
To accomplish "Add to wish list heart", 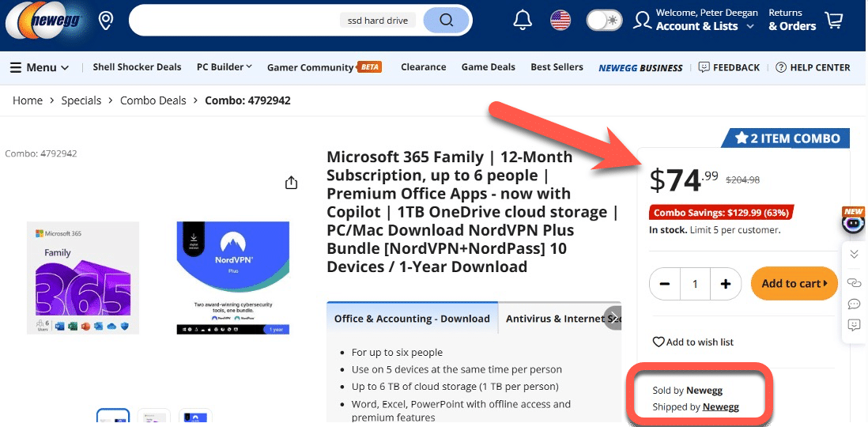I will 693,342.
